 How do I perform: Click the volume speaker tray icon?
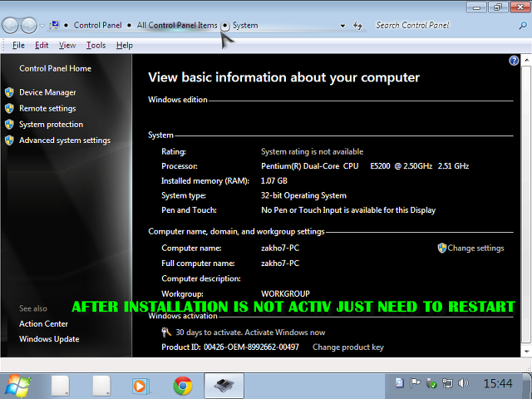click(x=463, y=383)
